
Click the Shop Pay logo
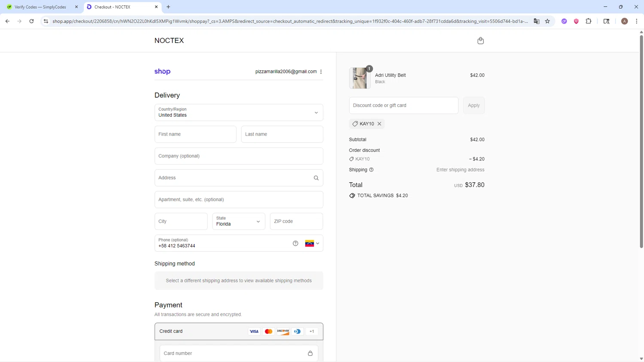162,72
